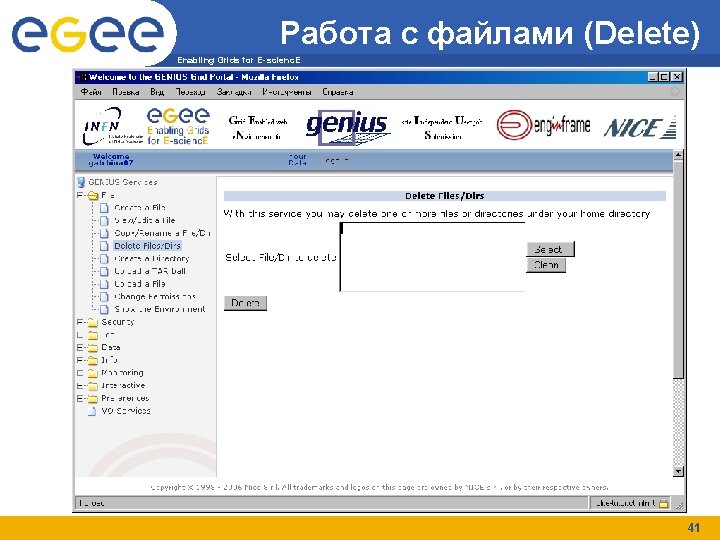Expand the Data tree node
The height and width of the screenshot is (540, 720).
[x=80, y=348]
